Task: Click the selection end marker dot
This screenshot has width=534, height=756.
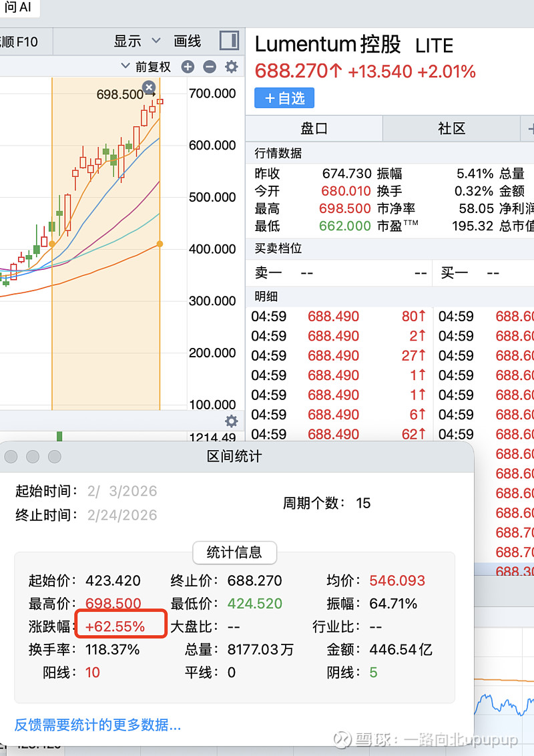Action: (160, 244)
